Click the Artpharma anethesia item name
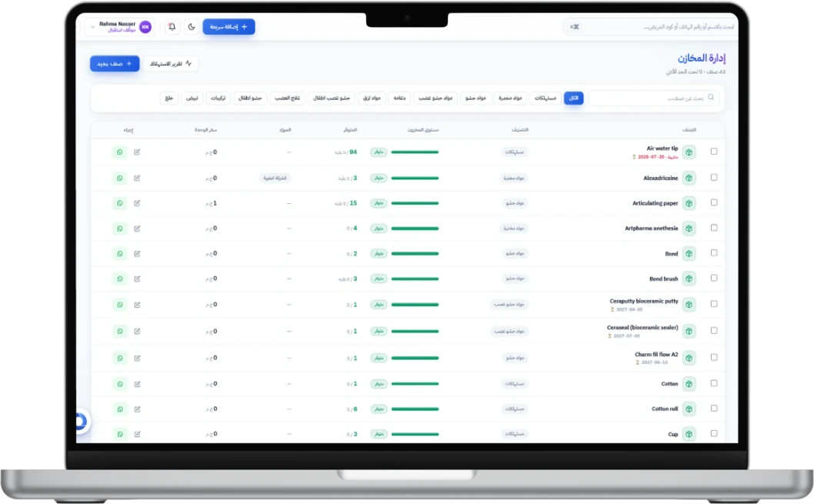The image size is (814, 504). pyautogui.click(x=652, y=229)
